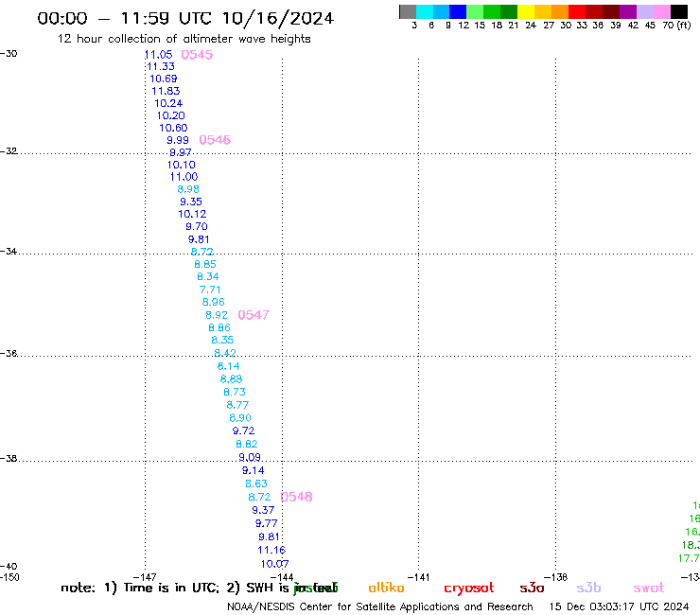Click the 8.34 wave height value
Viewport: 700px width, 615px height.
pos(208,276)
